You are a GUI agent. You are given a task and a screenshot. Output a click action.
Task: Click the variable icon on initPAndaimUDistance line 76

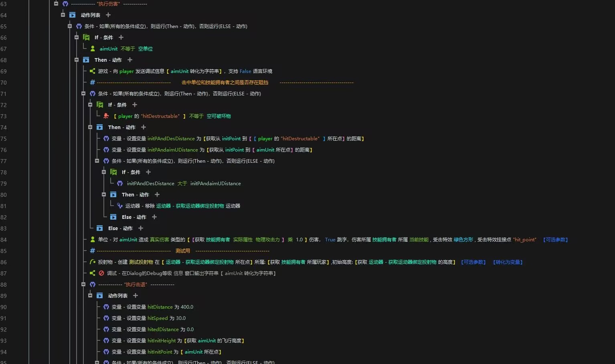pos(106,150)
